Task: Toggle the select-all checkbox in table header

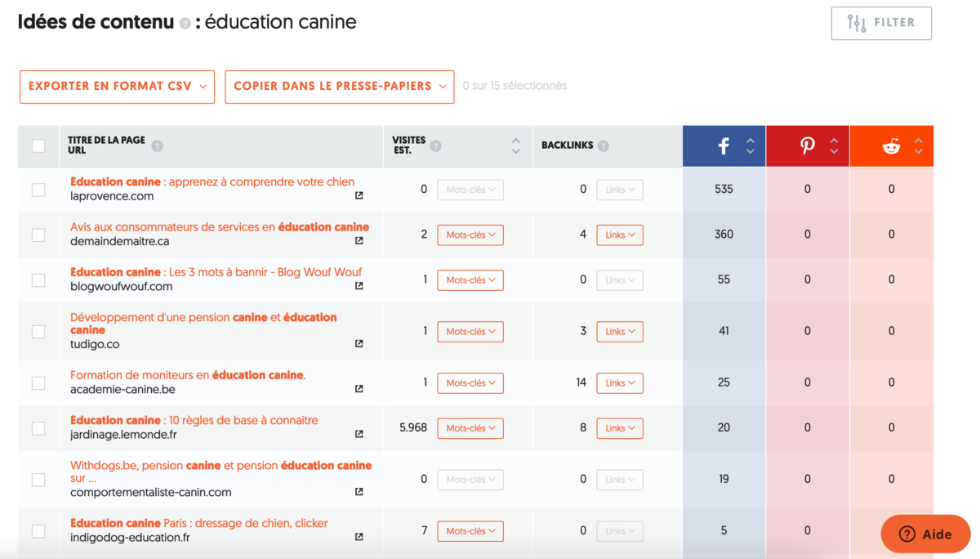Action: 38,146
